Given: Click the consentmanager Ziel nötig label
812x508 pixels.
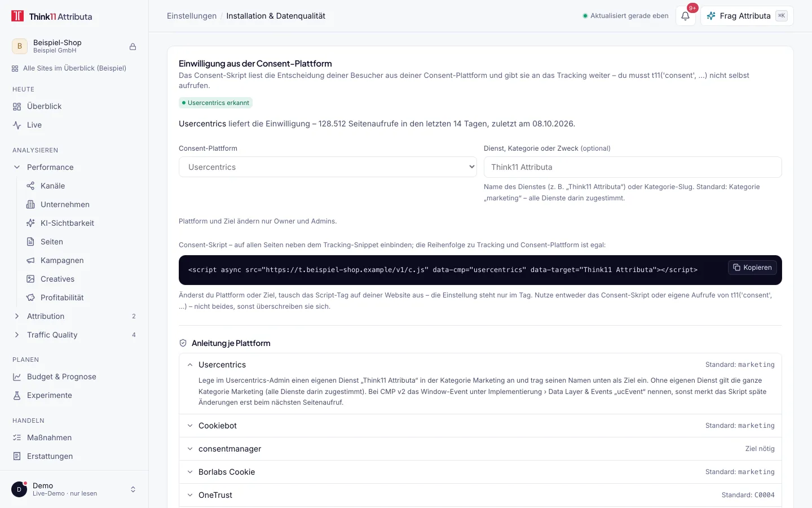Looking at the screenshot, I should (x=760, y=449).
